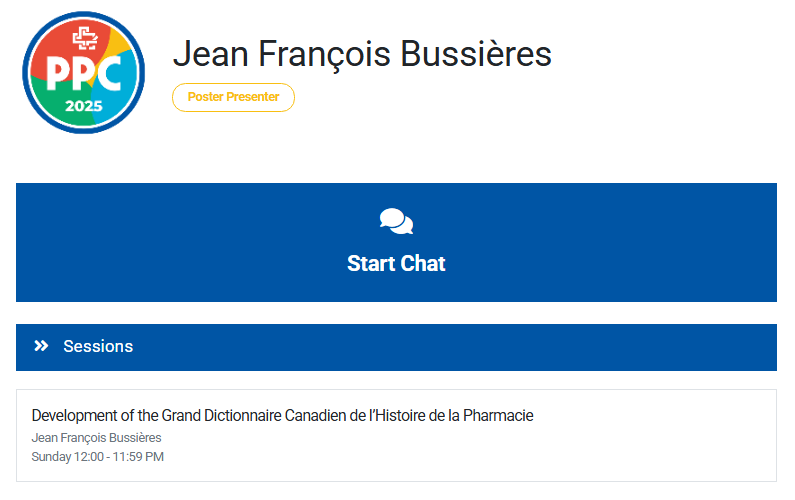Click the yellow segment of the logo
Screen dimensions: 795x500
(x=118, y=43)
